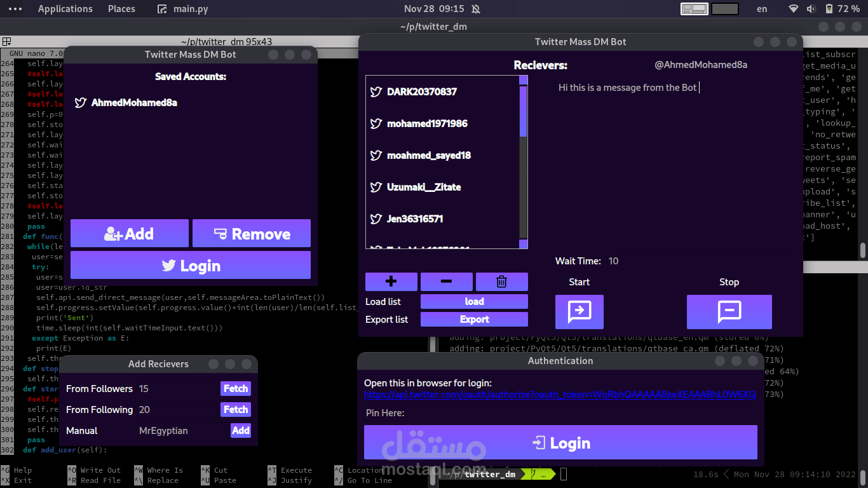The height and width of the screenshot is (488, 868).
Task: Click the Start send-message icon button
Action: point(580,311)
